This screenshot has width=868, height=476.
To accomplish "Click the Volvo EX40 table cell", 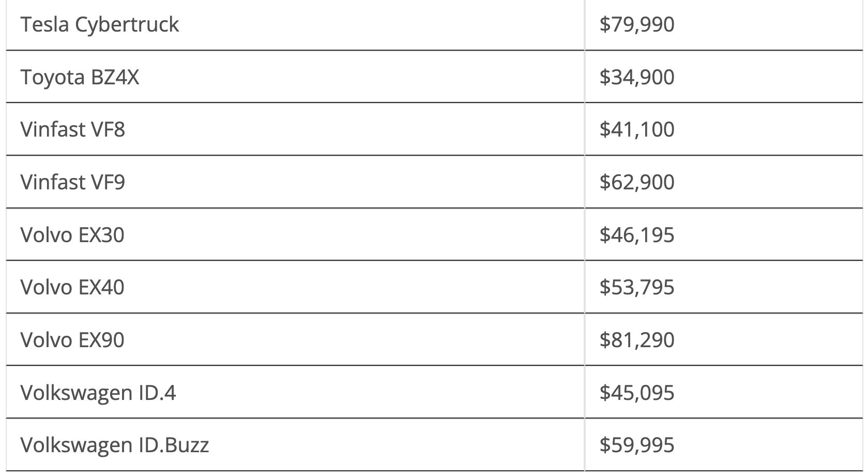I will click(x=72, y=288).
